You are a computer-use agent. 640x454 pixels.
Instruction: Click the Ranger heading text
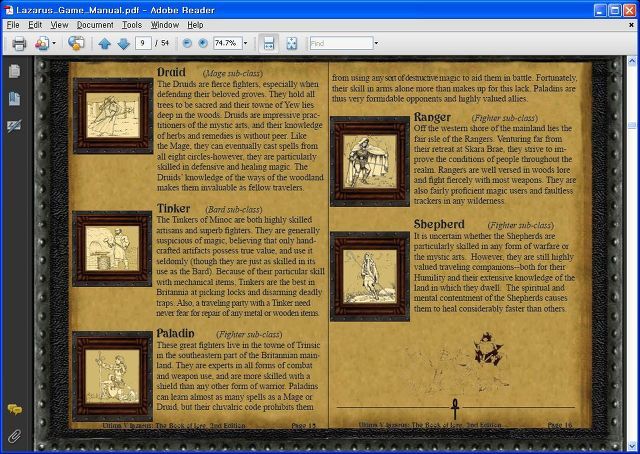[x=432, y=117]
